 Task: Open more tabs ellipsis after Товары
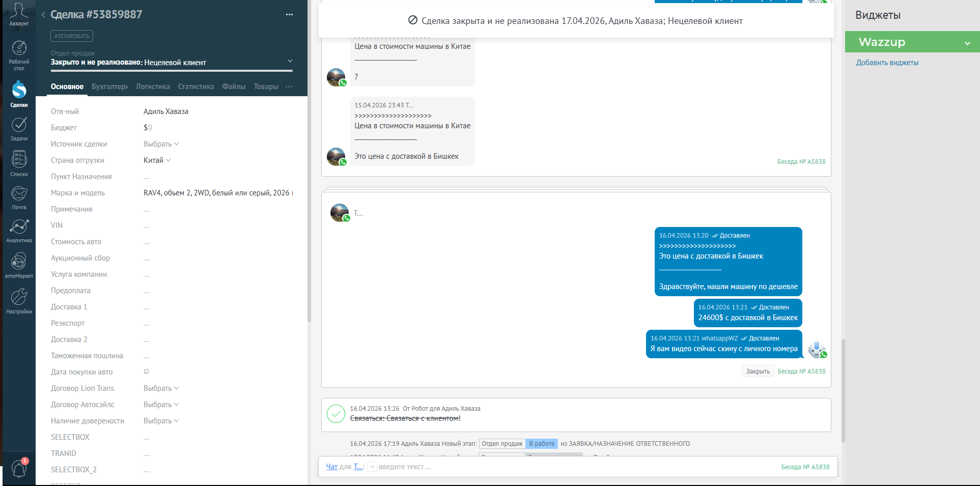289,87
